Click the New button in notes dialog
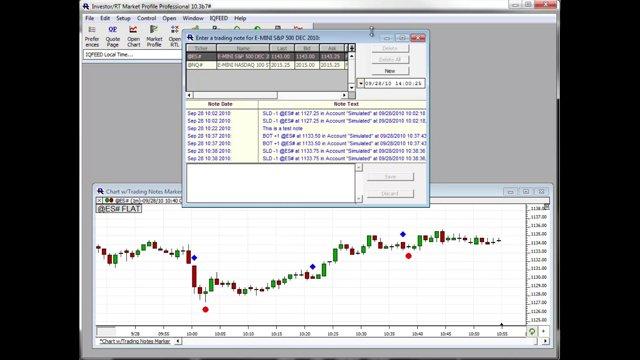The image size is (640, 360). (x=390, y=71)
